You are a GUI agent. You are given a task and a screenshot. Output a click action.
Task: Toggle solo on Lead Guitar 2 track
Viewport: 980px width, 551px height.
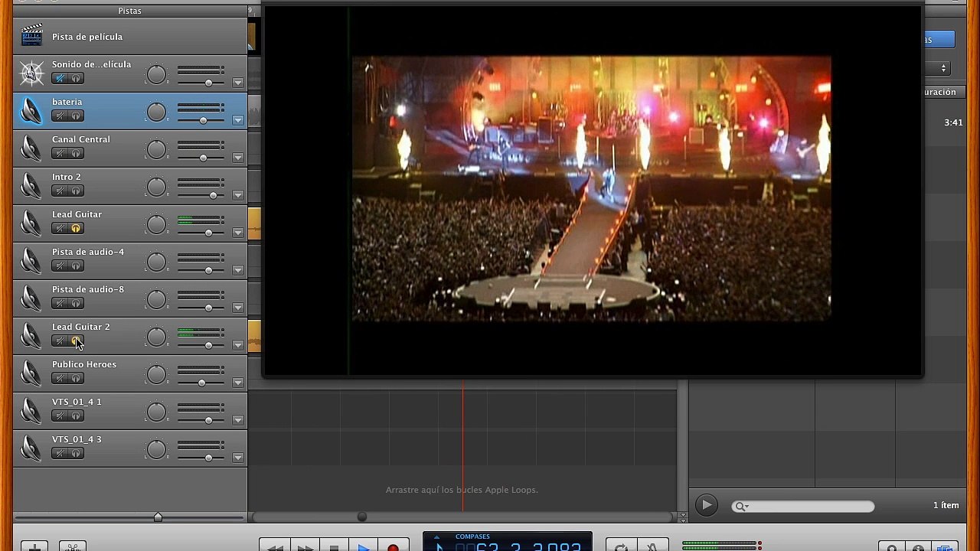(76, 341)
